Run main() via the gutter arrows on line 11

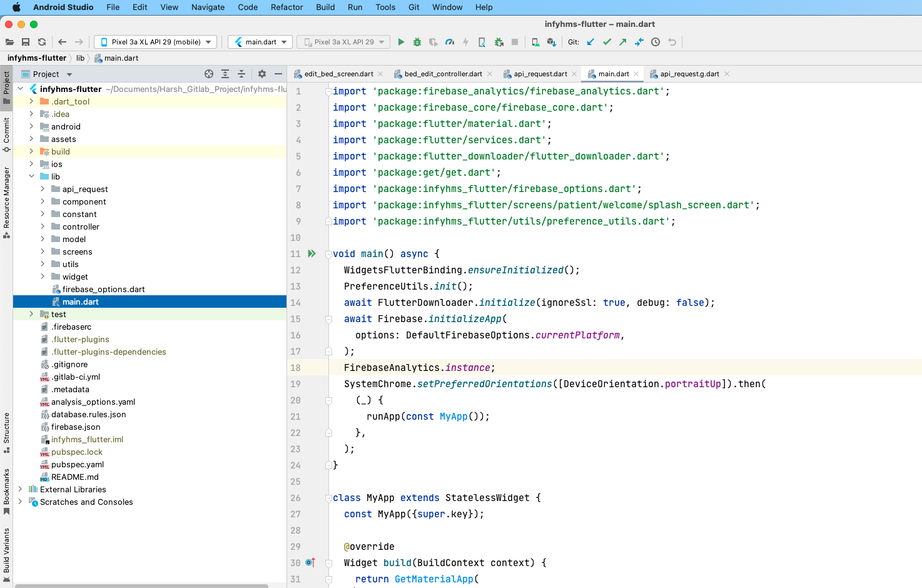coord(311,253)
